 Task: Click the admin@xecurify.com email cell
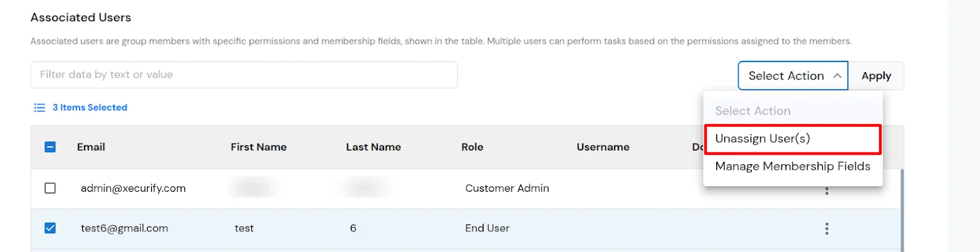(133, 188)
